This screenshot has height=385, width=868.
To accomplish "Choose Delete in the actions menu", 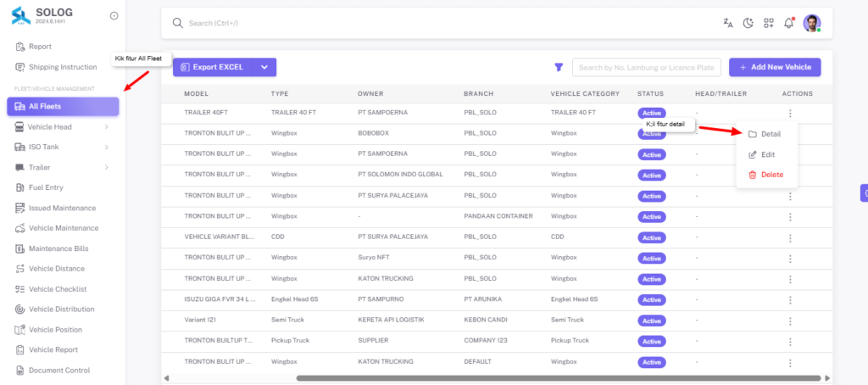I will [766, 175].
